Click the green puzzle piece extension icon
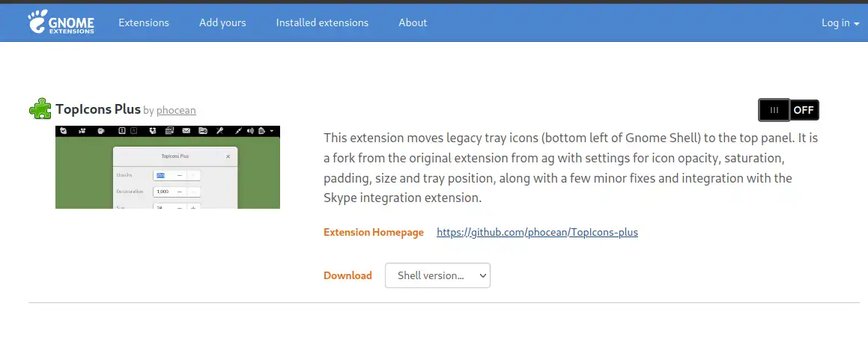Screen dimensions: 868x339 click(40, 109)
